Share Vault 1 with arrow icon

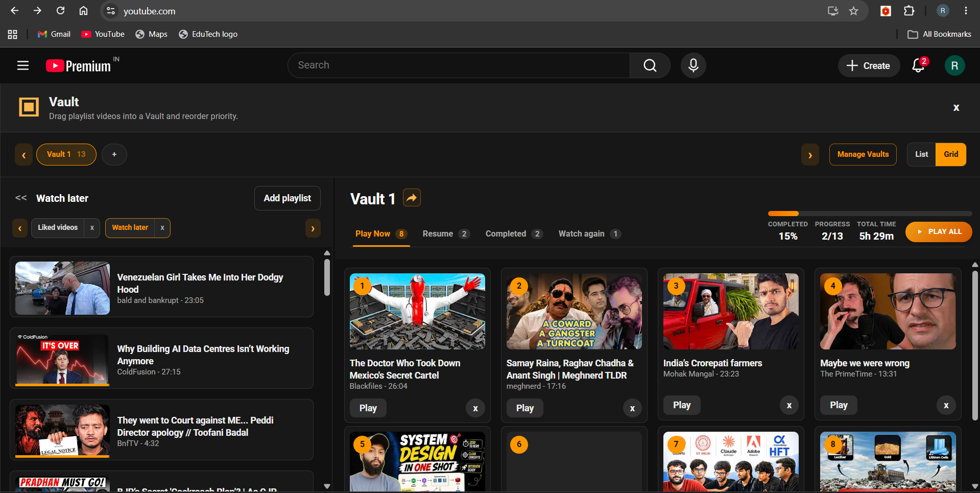click(412, 198)
